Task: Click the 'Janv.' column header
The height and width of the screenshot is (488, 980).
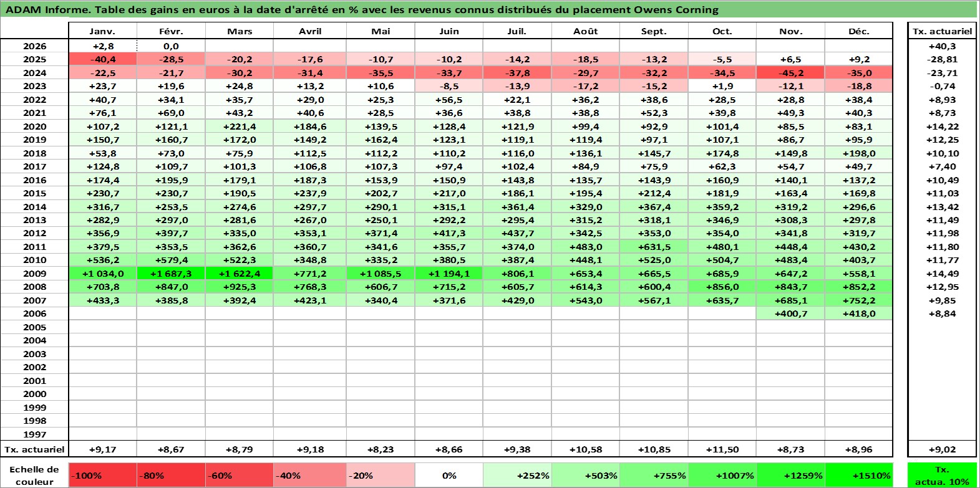Action: [103, 31]
